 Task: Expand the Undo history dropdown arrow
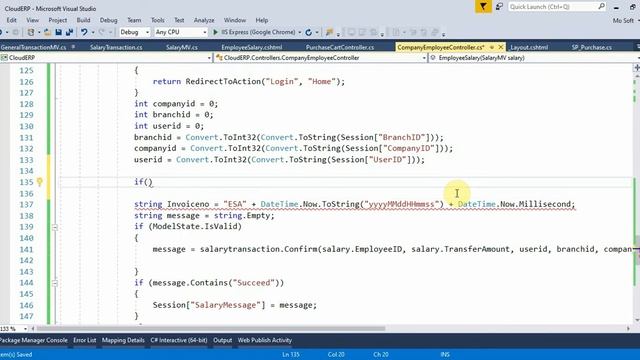(x=93, y=32)
